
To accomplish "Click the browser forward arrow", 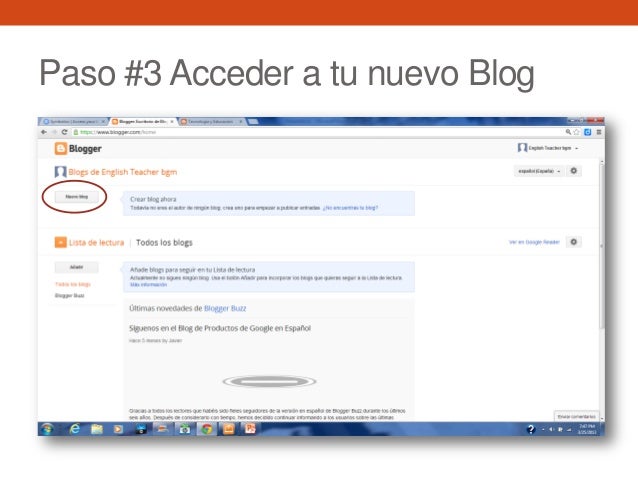I will coord(55,132).
